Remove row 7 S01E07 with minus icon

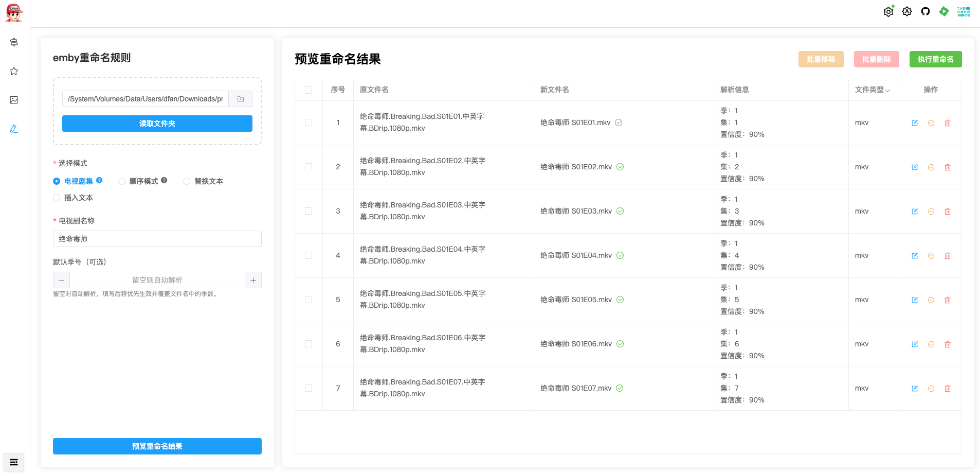(x=931, y=389)
